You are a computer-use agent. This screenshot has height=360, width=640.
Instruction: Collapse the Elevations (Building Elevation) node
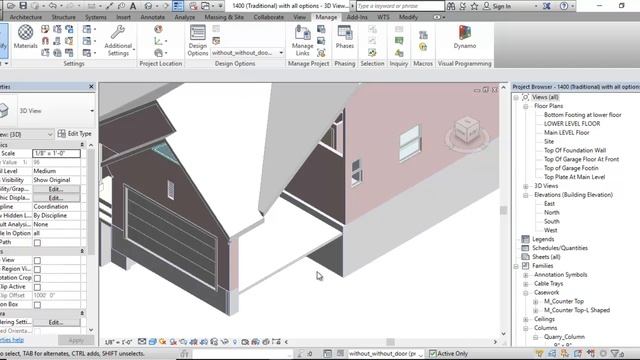526,195
